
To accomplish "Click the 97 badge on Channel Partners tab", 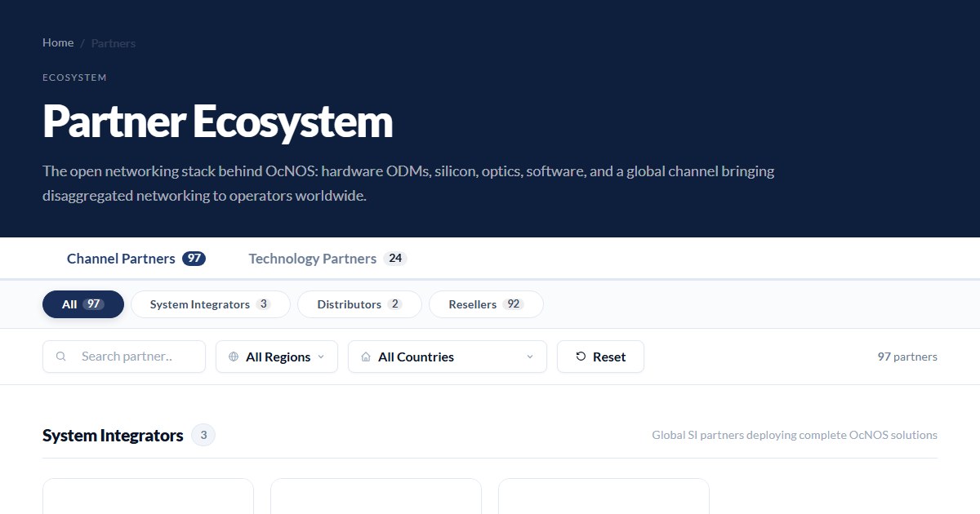I will 194,259.
